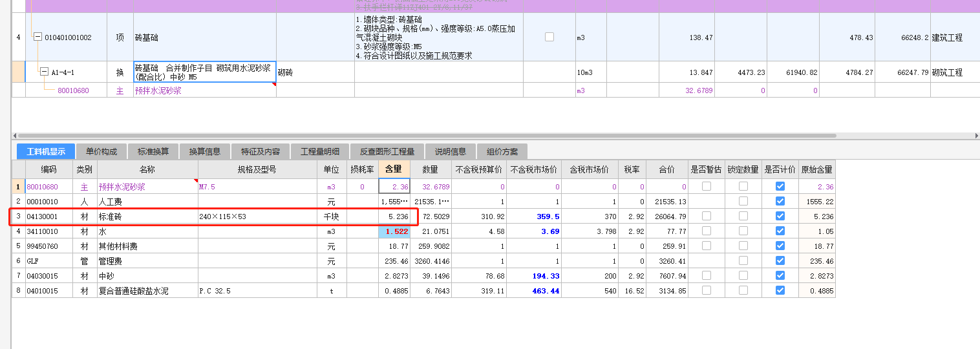Uncheck 是否计价 for 水 row
The width and height of the screenshot is (980, 349).
point(780,231)
